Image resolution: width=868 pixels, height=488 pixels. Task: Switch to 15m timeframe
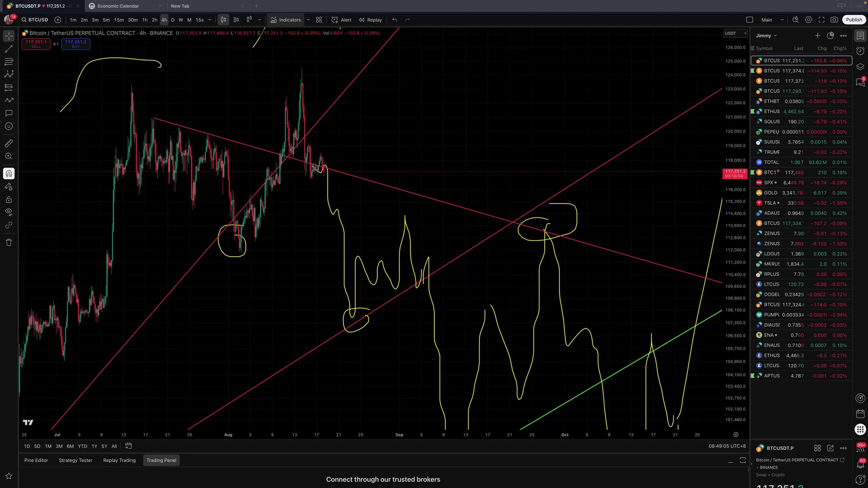[x=119, y=20]
